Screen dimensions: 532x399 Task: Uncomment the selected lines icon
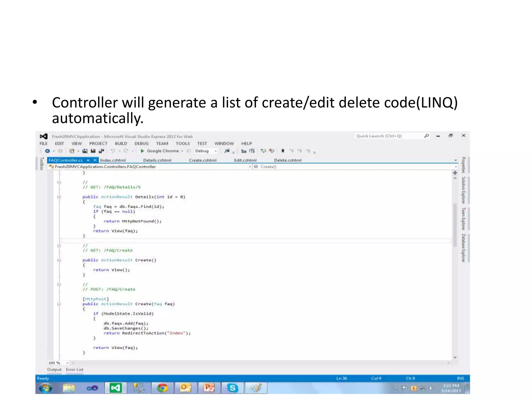[272, 151]
